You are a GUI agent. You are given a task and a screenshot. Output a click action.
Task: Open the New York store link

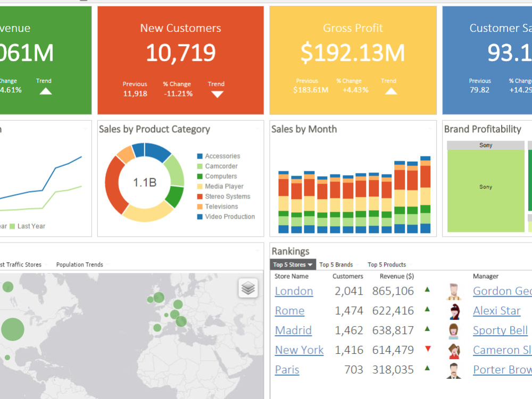point(299,350)
